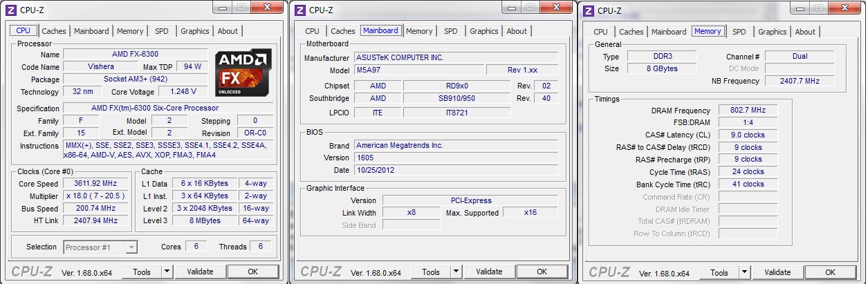Select CPU tab in the Mainboard window
The height and width of the screenshot is (284, 868).
point(312,31)
